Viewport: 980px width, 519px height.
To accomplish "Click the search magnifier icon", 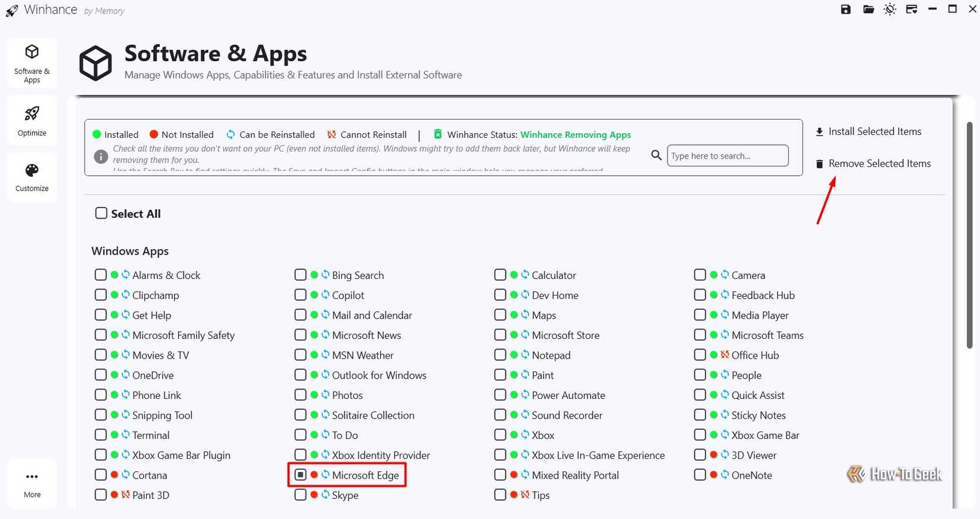I will [x=656, y=155].
